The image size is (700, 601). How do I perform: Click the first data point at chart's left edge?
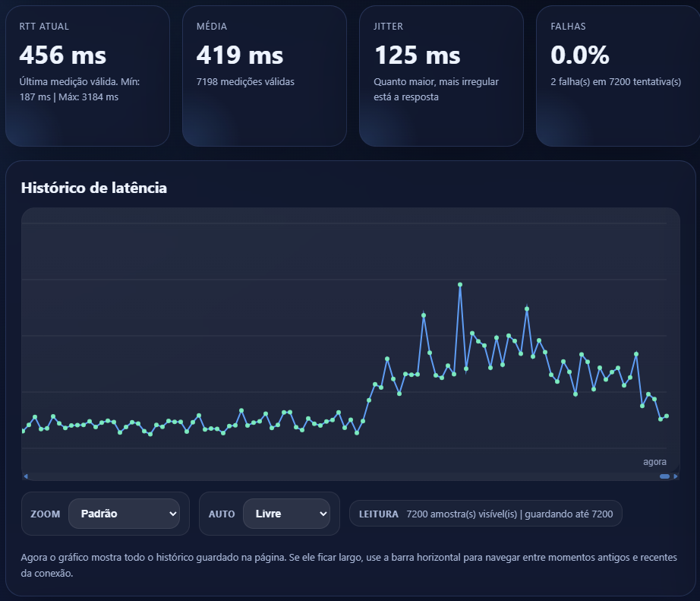[x=23, y=431]
